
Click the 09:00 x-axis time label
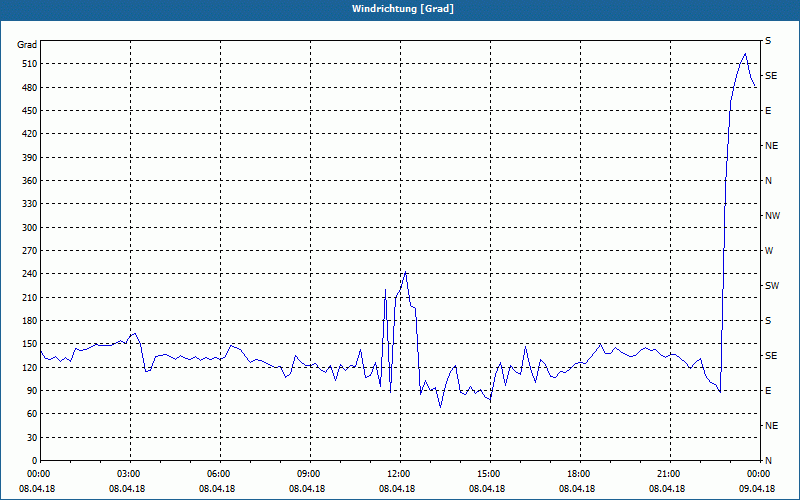coord(308,474)
